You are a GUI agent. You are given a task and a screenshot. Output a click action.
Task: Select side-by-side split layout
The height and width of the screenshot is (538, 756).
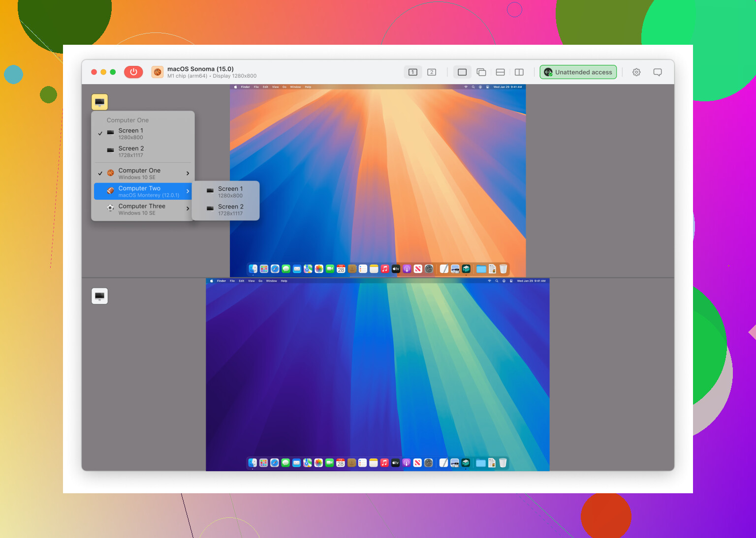(x=519, y=72)
